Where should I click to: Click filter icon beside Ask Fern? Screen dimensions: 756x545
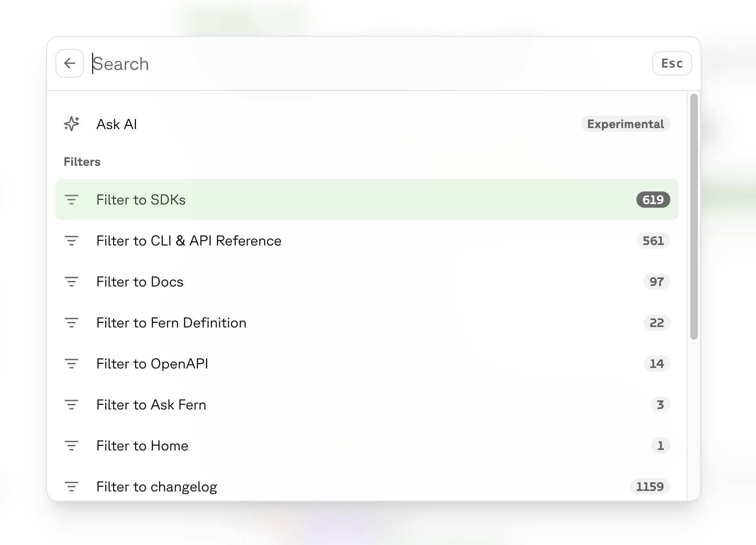click(72, 405)
